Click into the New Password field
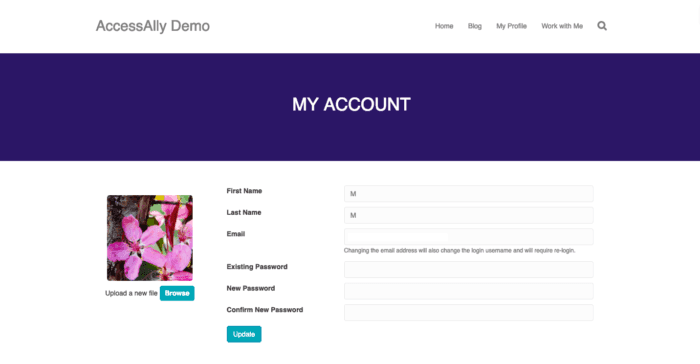 point(468,291)
